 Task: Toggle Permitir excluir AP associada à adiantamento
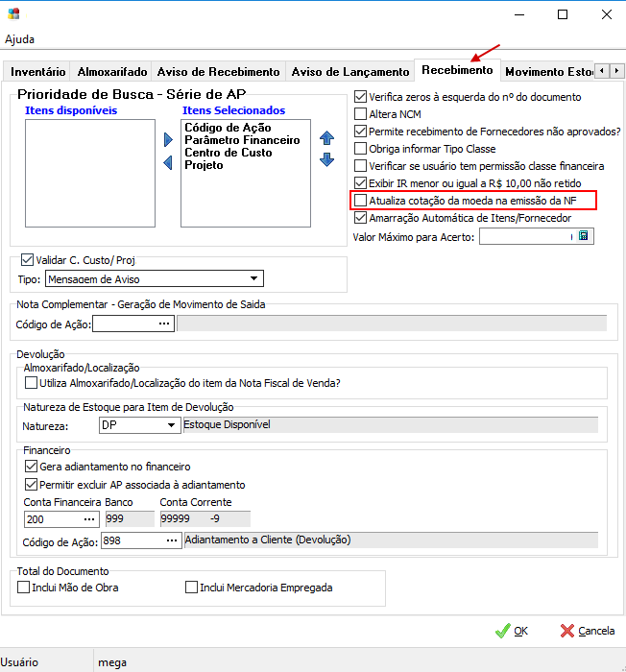click(x=31, y=484)
